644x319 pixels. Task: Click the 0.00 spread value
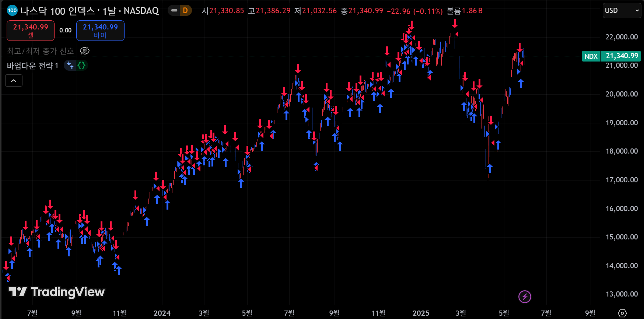(66, 31)
